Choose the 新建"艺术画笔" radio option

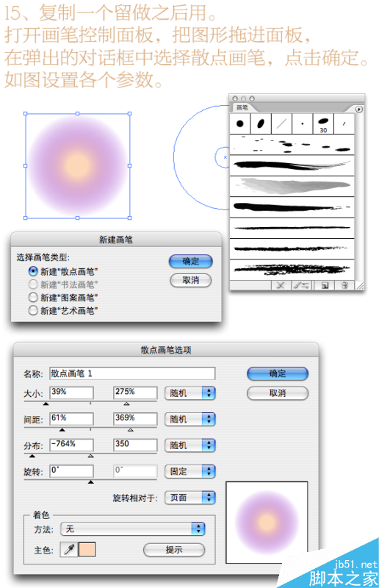click(33, 310)
